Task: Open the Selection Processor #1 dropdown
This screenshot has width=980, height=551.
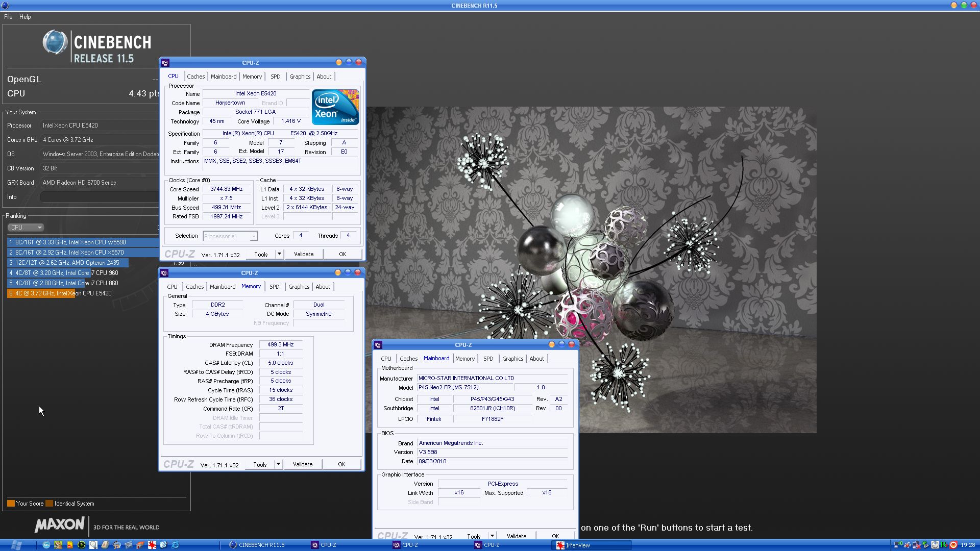Action: click(230, 236)
